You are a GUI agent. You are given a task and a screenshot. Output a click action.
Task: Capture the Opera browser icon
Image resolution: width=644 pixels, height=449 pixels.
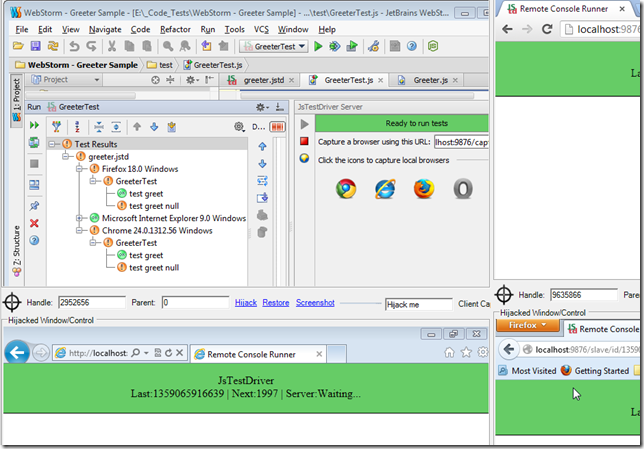[x=463, y=189]
